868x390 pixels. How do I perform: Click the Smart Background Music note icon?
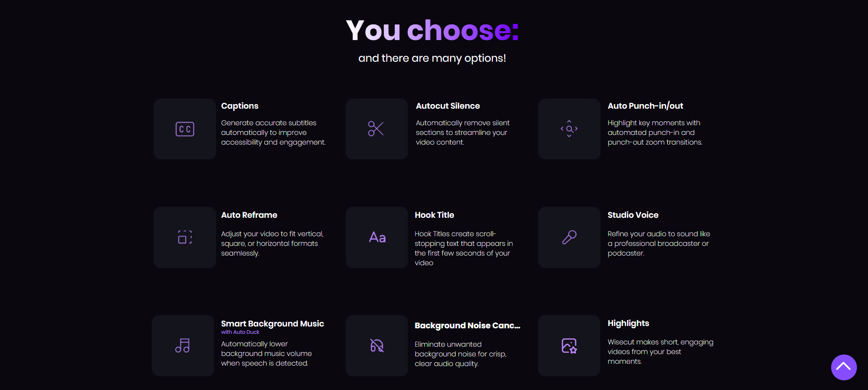[x=183, y=345]
